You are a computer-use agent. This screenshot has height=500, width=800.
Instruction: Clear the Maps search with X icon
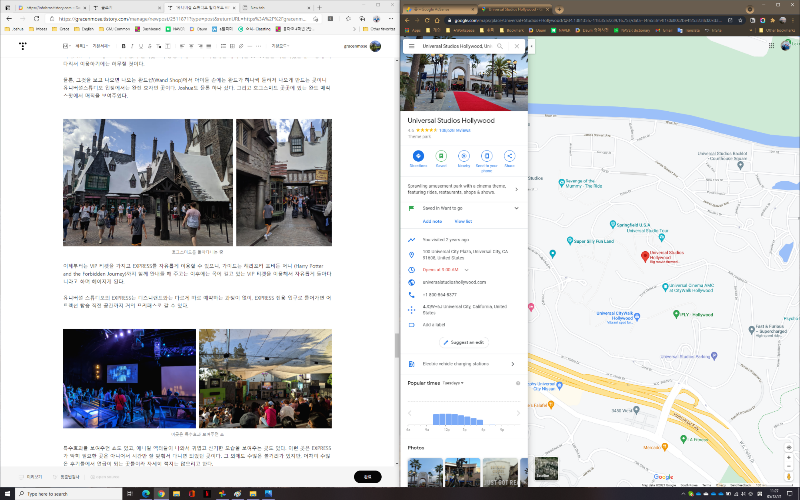coord(516,46)
